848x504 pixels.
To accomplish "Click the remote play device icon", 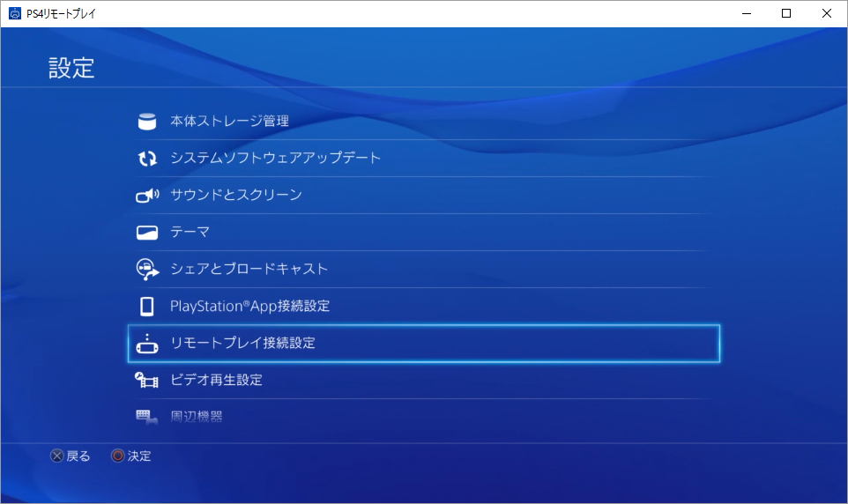I will 147,344.
